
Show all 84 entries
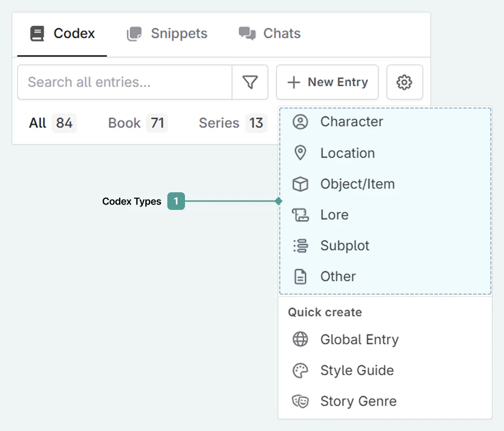[x=50, y=123]
